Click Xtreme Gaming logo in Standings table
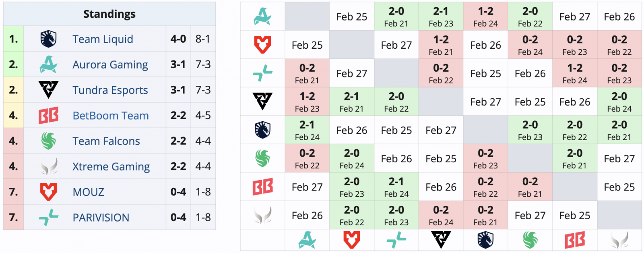This screenshot has width=644, height=253. click(x=49, y=166)
